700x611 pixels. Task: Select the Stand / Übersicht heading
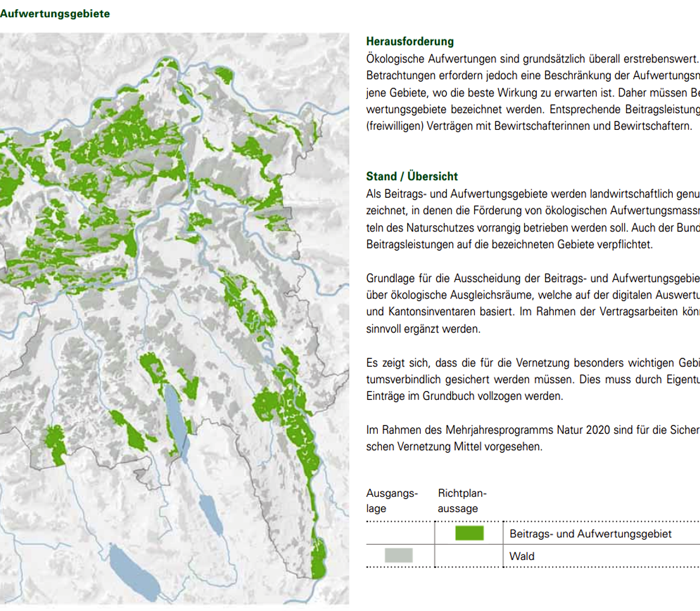412,176
